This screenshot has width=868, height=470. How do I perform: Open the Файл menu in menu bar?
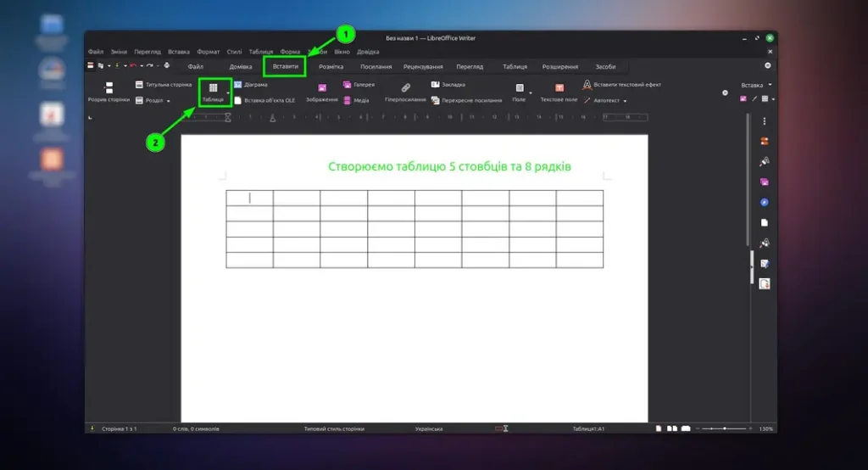(95, 52)
